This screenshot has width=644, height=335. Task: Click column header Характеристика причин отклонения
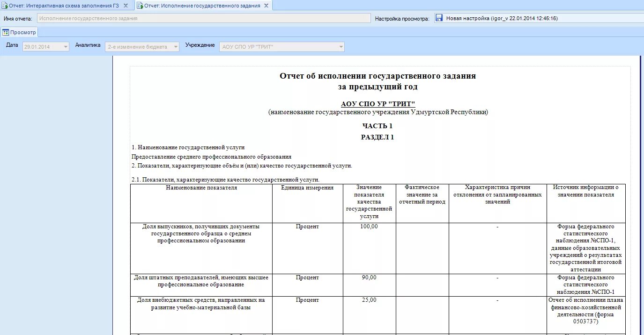497,195
